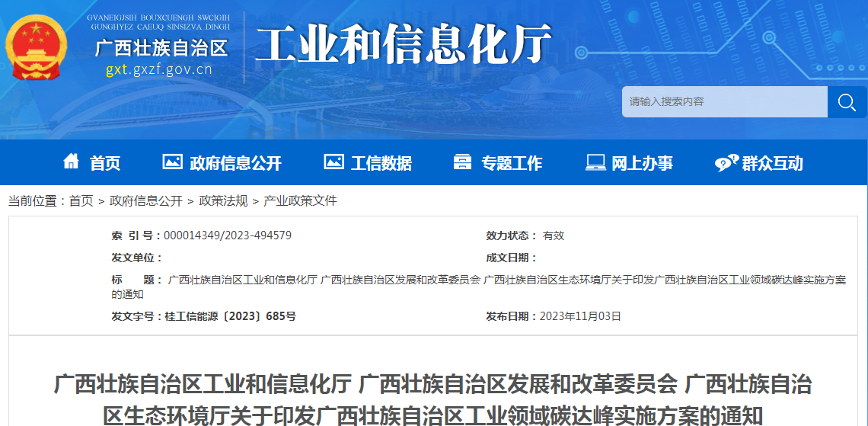Select the 专题工作 menu item

[x=512, y=163]
